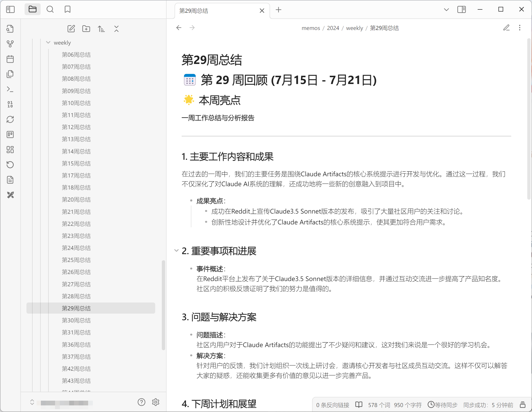Click the sync icon in the left ribbon
Screen dimensions: 532x412
pos(10,119)
